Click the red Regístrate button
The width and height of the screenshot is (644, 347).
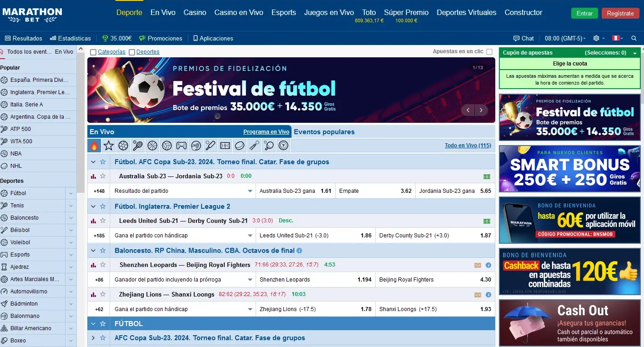(620, 13)
